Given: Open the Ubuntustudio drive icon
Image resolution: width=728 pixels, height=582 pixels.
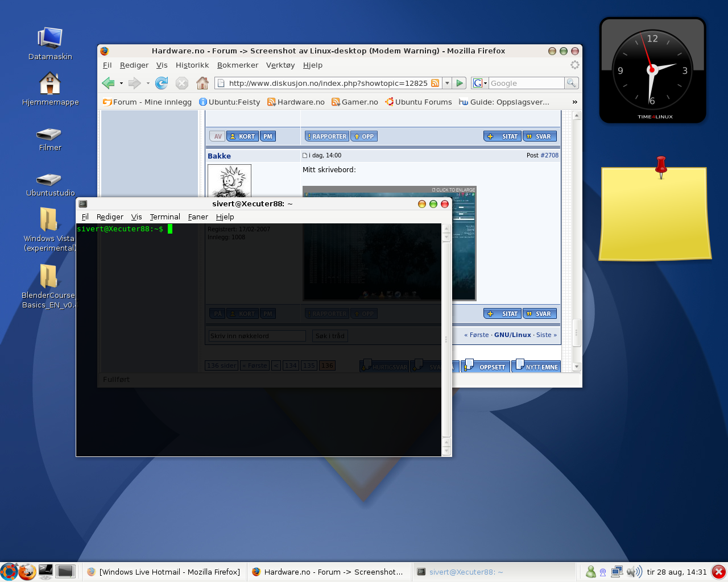Looking at the screenshot, I should pos(50,185).
